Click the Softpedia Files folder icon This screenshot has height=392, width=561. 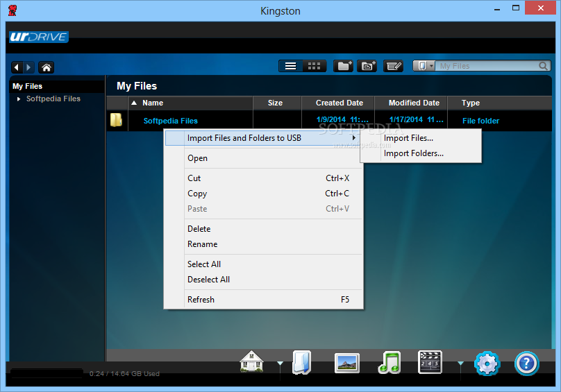click(x=116, y=120)
